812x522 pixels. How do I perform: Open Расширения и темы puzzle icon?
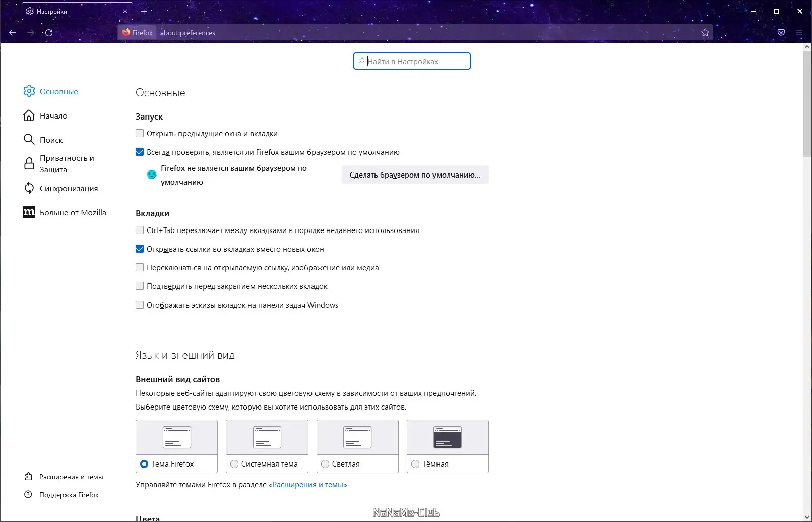click(x=28, y=476)
